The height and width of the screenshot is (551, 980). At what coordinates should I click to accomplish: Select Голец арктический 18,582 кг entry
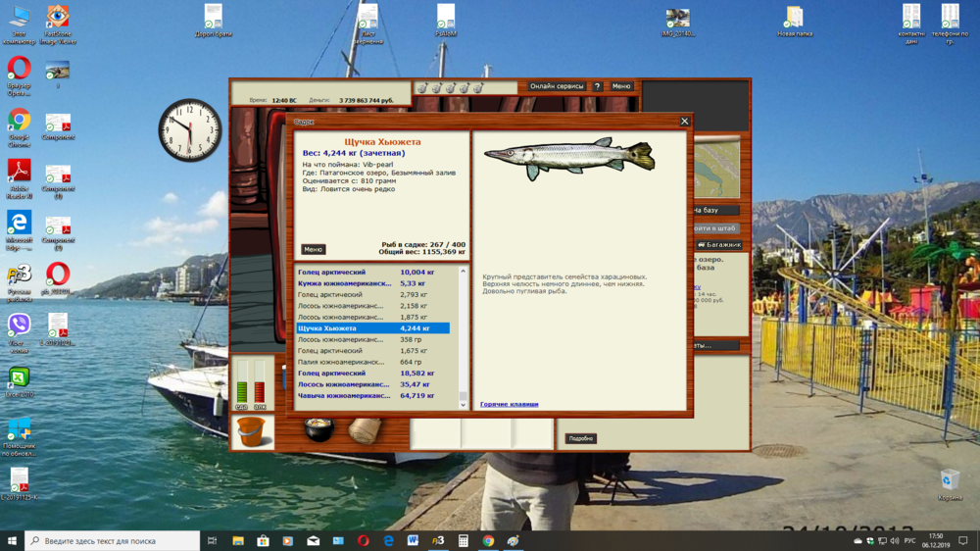click(372, 374)
